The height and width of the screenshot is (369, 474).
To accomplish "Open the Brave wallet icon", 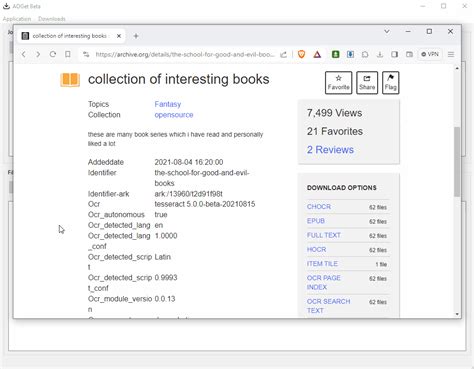I will point(409,54).
